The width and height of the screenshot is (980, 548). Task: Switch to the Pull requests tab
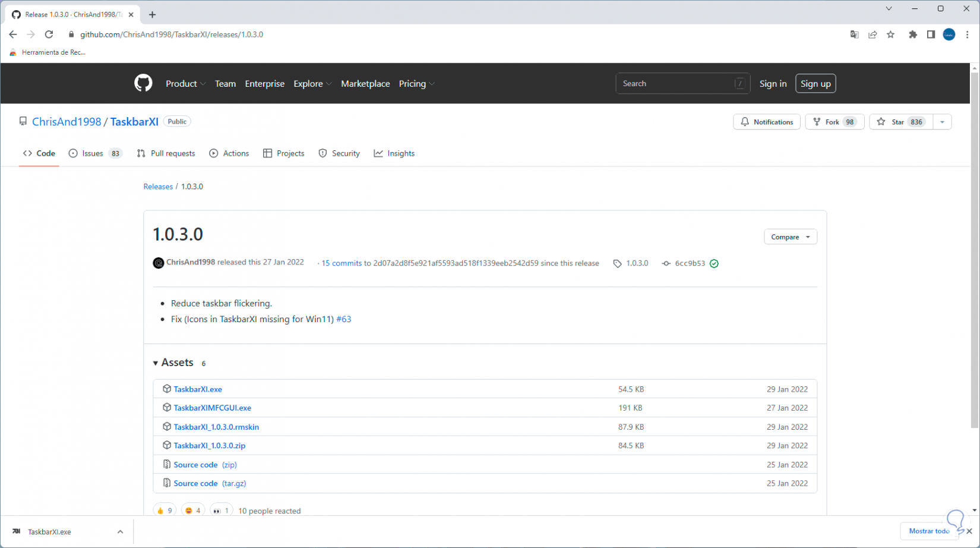(x=166, y=153)
